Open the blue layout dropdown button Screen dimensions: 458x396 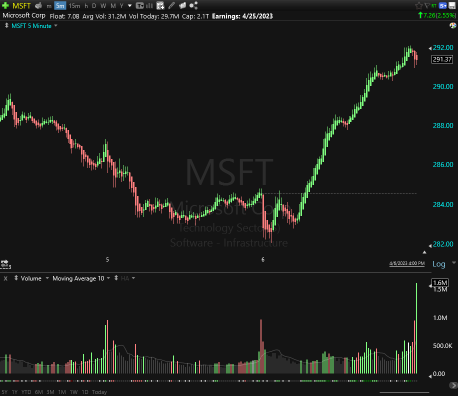pyautogui.click(x=443, y=5)
